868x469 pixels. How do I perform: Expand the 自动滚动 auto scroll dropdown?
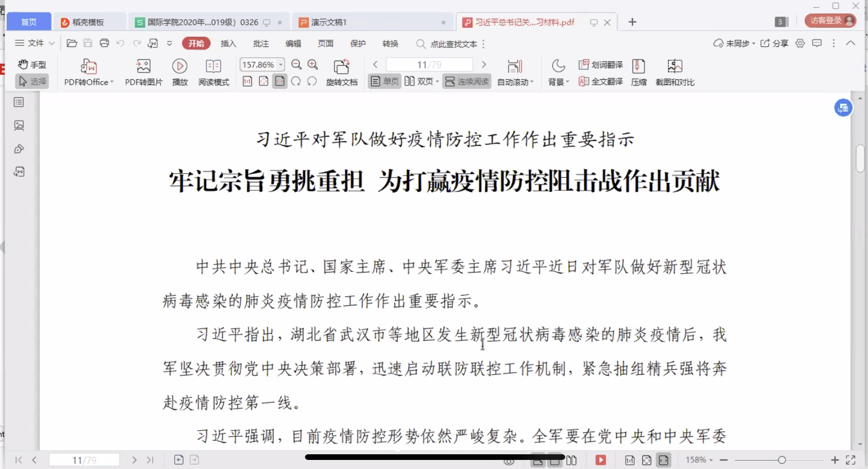click(532, 82)
